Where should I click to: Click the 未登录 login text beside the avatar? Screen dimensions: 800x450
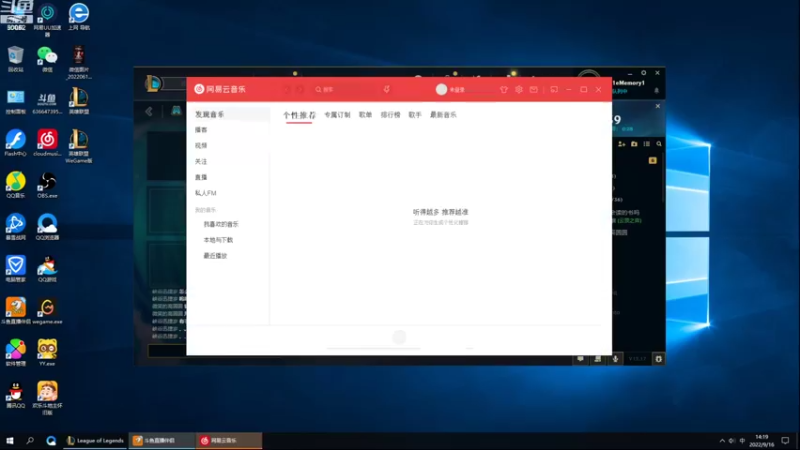(457, 90)
